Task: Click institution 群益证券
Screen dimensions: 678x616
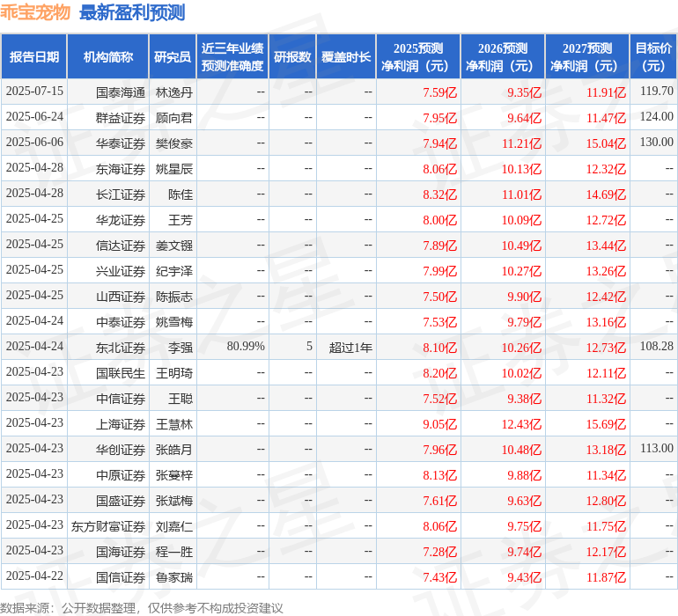Action: click(x=121, y=118)
